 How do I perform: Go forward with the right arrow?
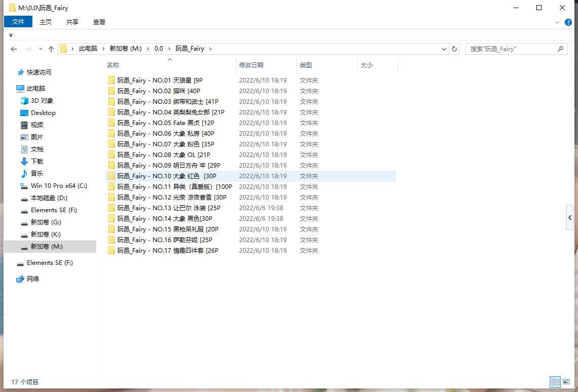click(28, 49)
